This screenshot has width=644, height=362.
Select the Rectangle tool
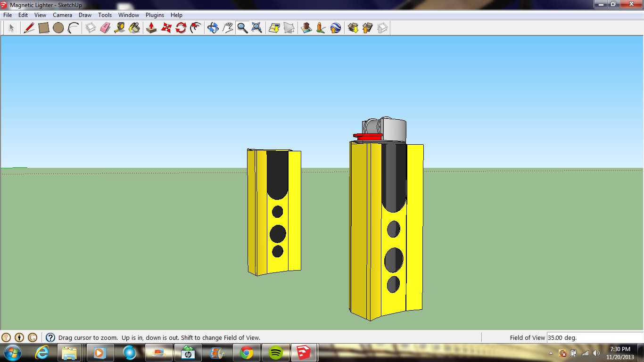pyautogui.click(x=44, y=28)
